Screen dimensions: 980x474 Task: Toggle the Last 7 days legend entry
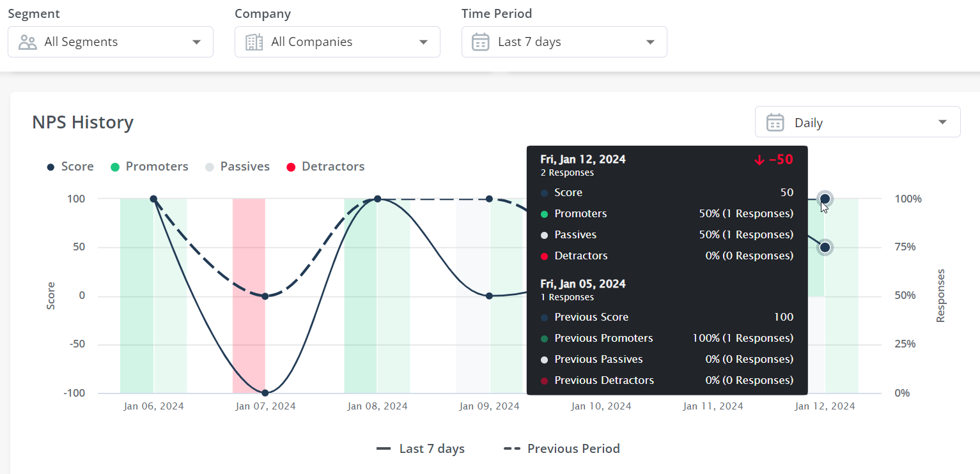pyautogui.click(x=421, y=448)
